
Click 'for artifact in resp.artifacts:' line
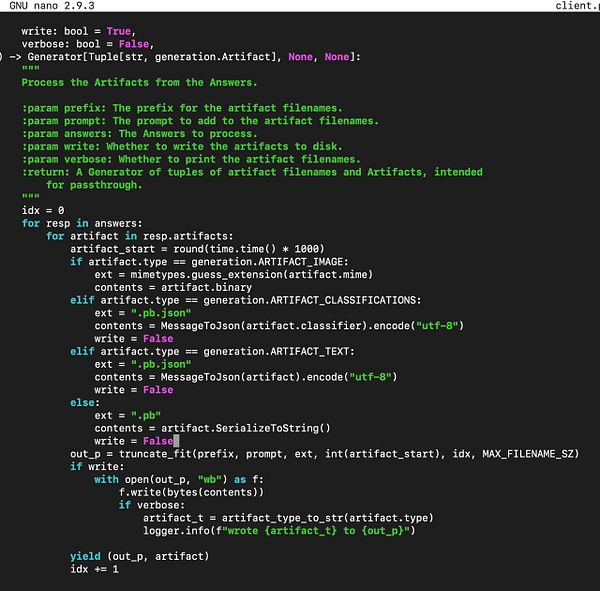[x=139, y=236]
